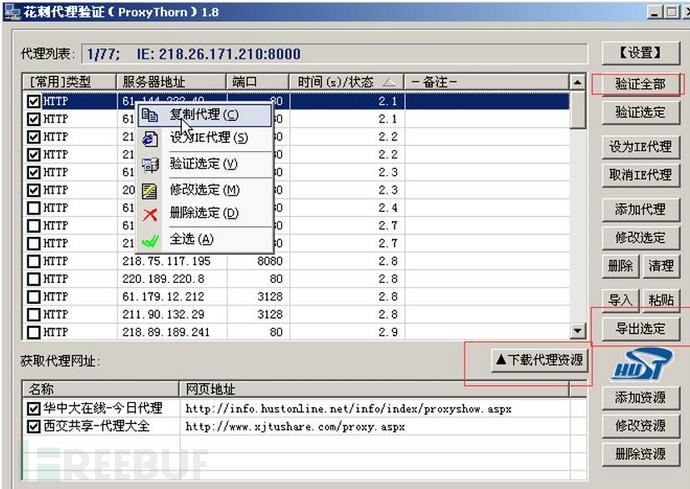Click the ProxyThorn title bar app icon
Viewport: 690px width, 489px height.
point(11,12)
